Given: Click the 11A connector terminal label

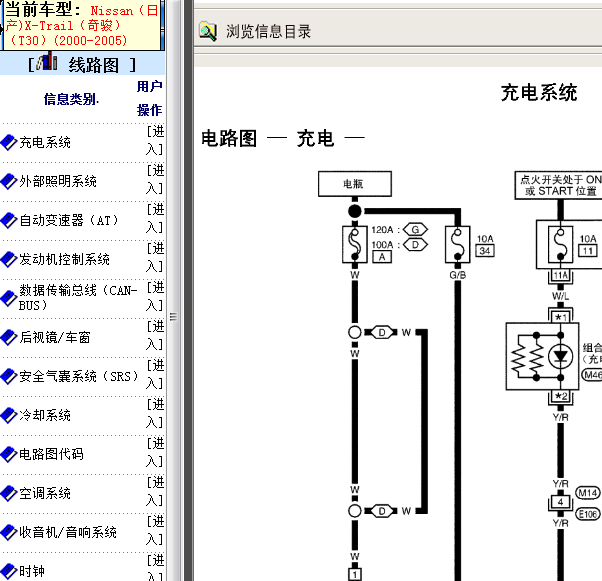Looking at the screenshot, I should [x=561, y=275].
